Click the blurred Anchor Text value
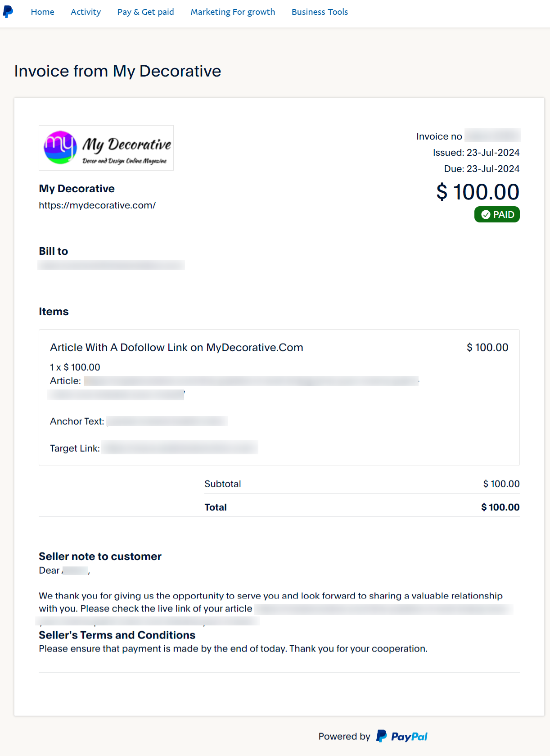Viewport: 550px width, 756px height. click(x=167, y=421)
